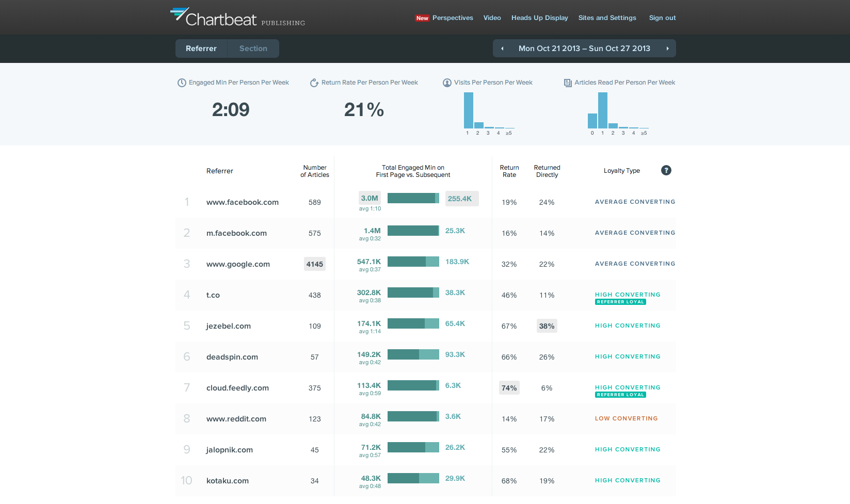Image resolution: width=850 pixels, height=504 pixels.
Task: Open the Sites and Settings menu
Action: (x=607, y=18)
